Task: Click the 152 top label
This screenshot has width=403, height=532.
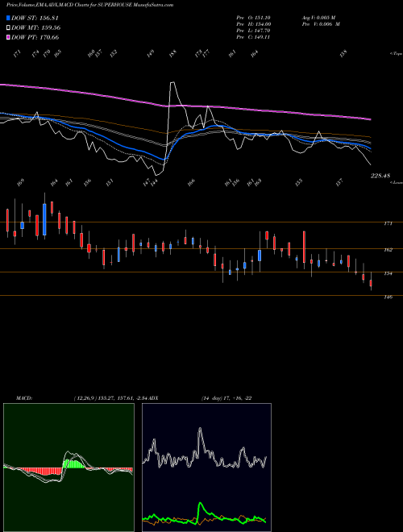Action: [x=114, y=53]
